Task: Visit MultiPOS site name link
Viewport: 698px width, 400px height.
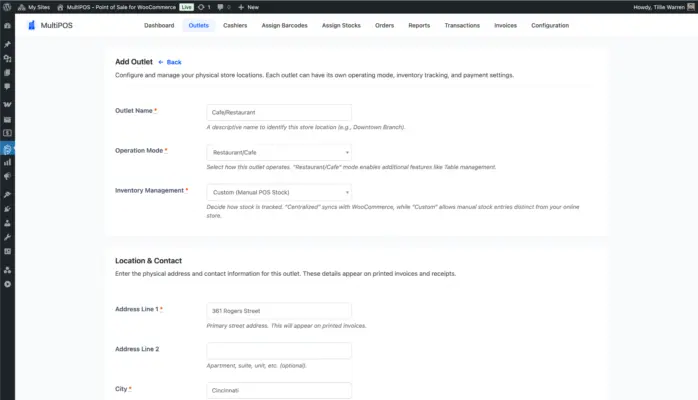Action: pos(117,7)
